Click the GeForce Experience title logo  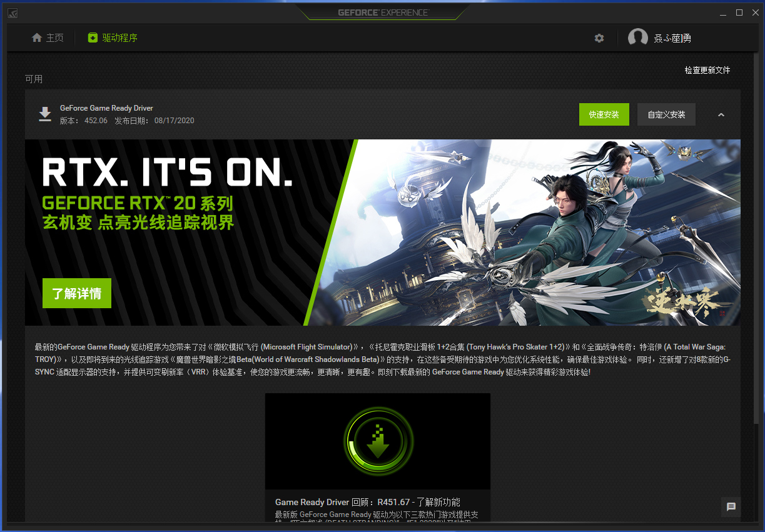382,11
